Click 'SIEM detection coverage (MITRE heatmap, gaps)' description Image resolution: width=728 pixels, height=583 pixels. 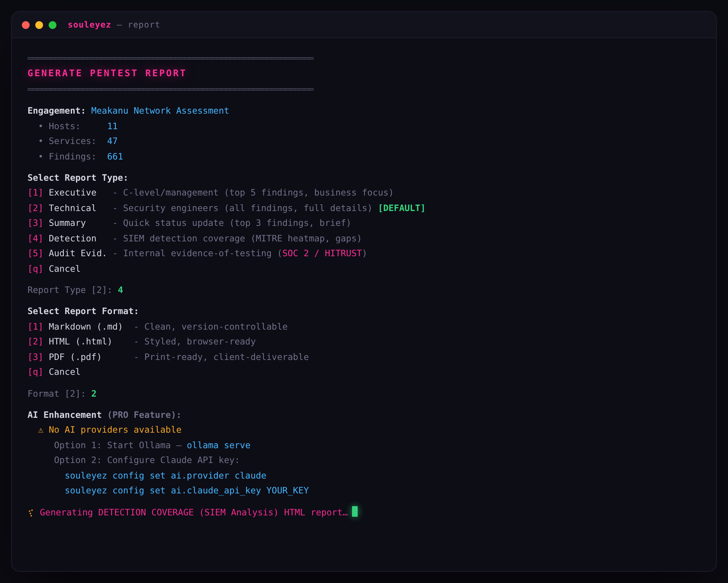(x=242, y=239)
